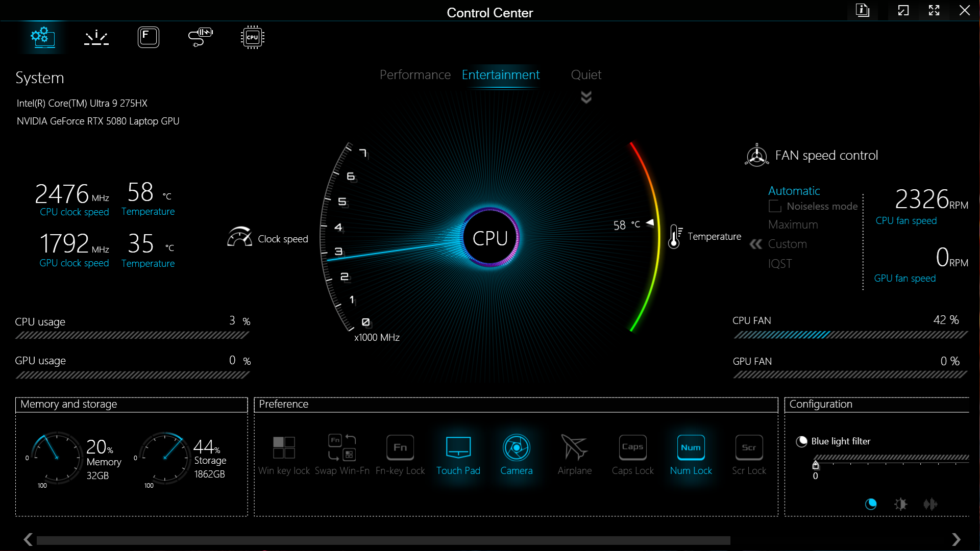Expand the power mode double chevron

coord(586,97)
